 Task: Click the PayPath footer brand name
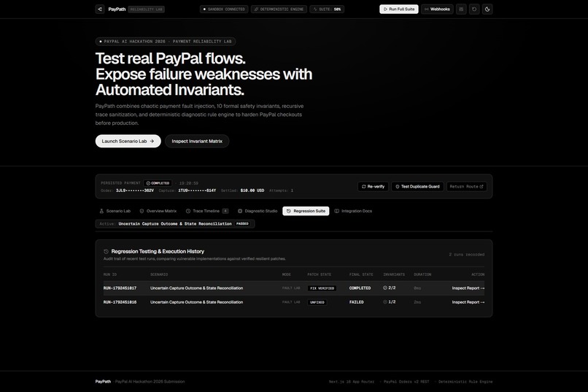tap(103, 382)
